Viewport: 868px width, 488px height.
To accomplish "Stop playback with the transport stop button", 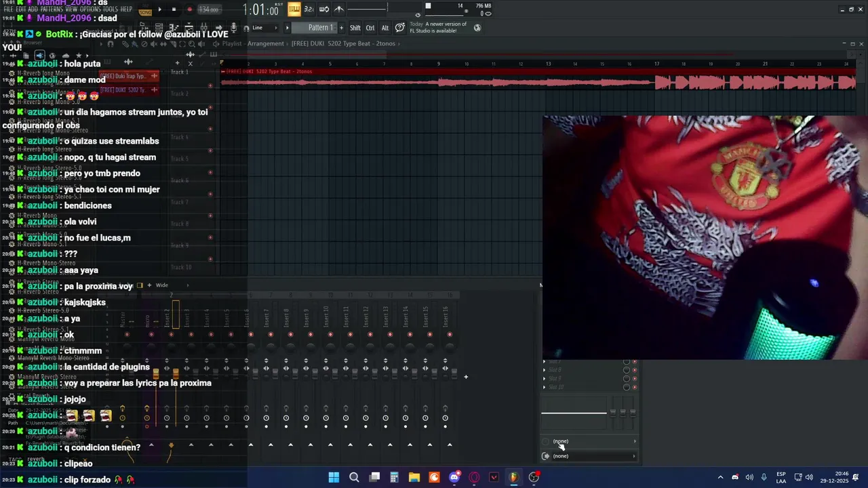I will (174, 9).
